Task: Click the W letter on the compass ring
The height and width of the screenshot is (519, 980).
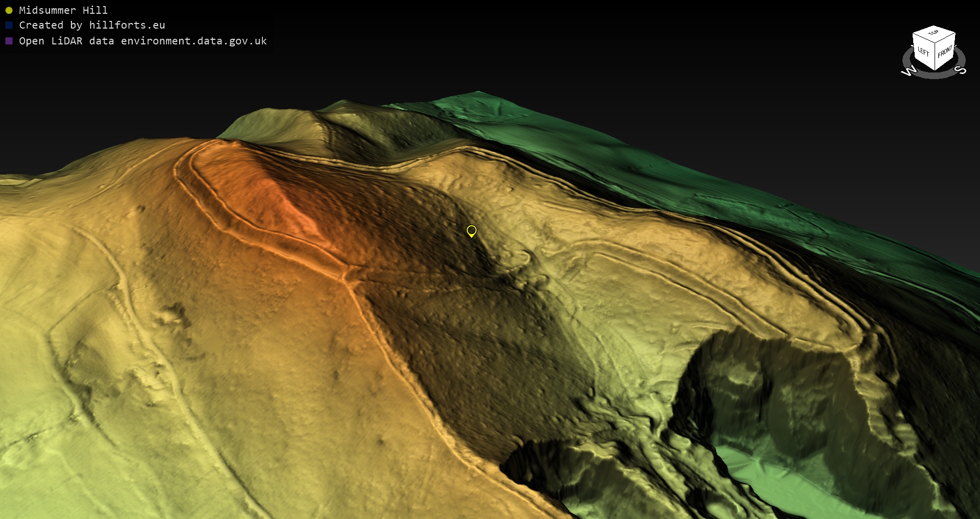Action: tap(909, 71)
